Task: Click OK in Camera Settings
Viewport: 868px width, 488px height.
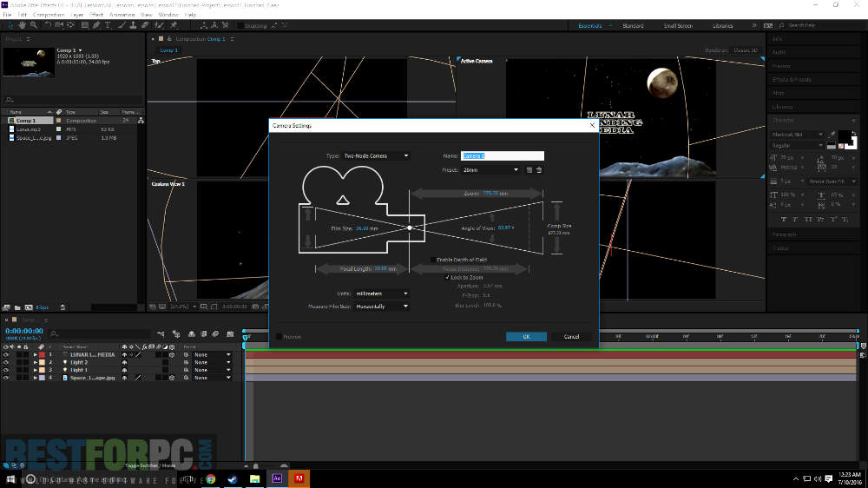Action: (526, 337)
